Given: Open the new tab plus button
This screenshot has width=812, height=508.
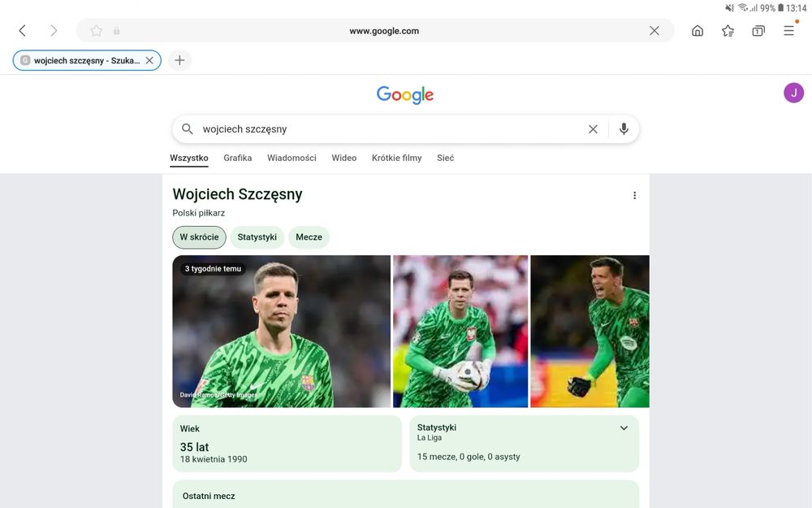Looking at the screenshot, I should 179,60.
